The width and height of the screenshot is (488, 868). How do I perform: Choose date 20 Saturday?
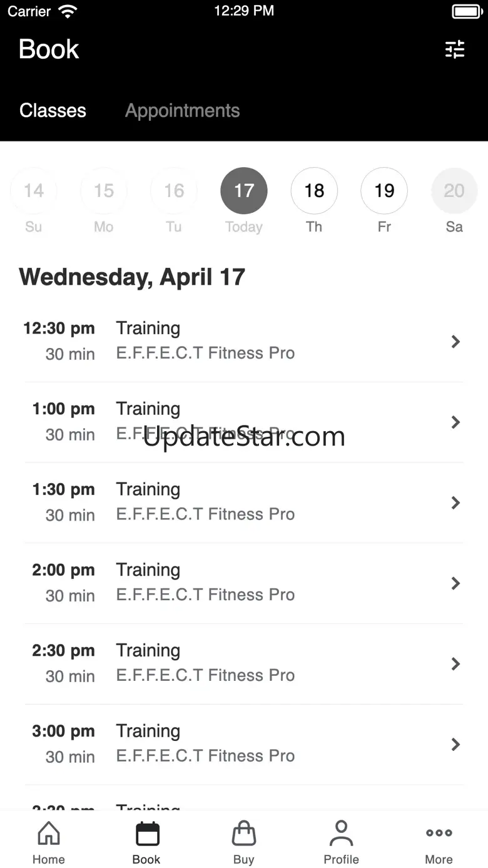click(x=454, y=191)
